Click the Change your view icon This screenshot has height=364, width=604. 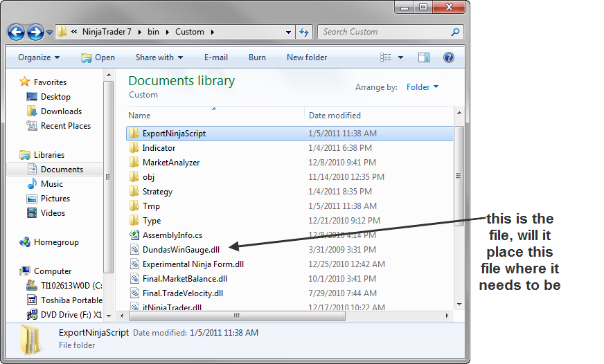pos(386,57)
